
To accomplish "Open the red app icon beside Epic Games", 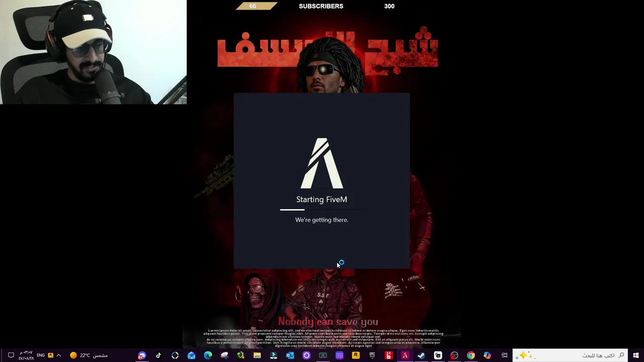I will point(388,355).
